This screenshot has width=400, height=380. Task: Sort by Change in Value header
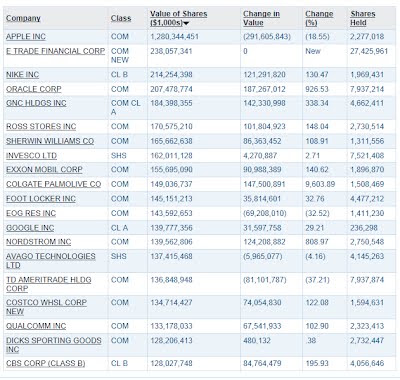pos(261,18)
